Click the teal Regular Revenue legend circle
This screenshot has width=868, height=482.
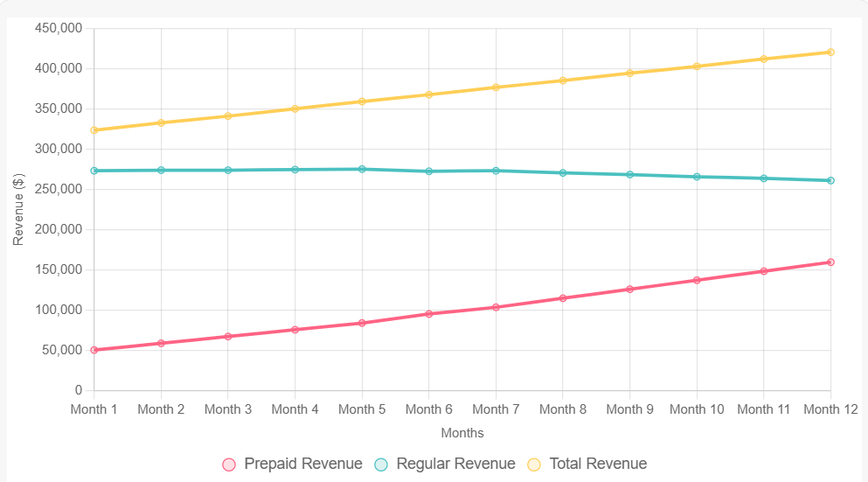click(382, 465)
